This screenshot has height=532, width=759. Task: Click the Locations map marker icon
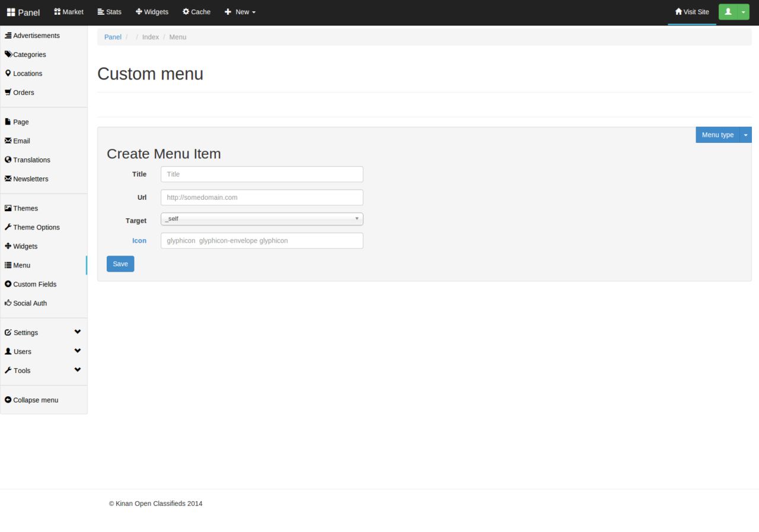pos(8,74)
